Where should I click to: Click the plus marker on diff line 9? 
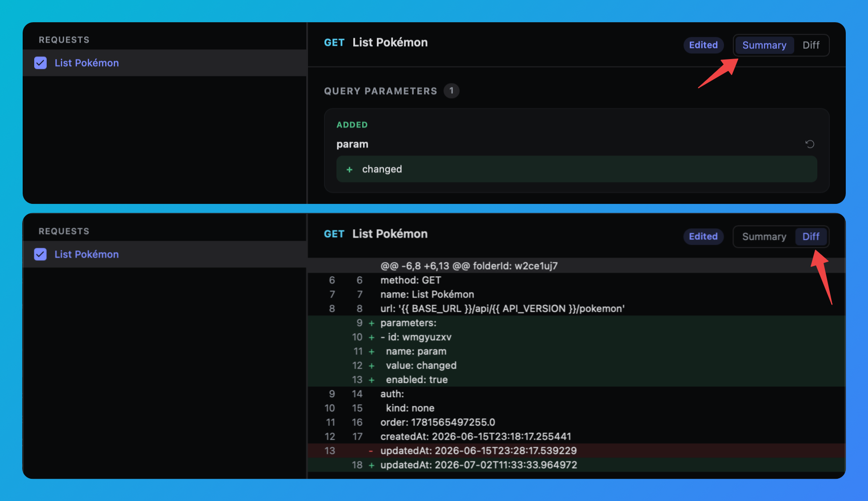click(x=372, y=323)
